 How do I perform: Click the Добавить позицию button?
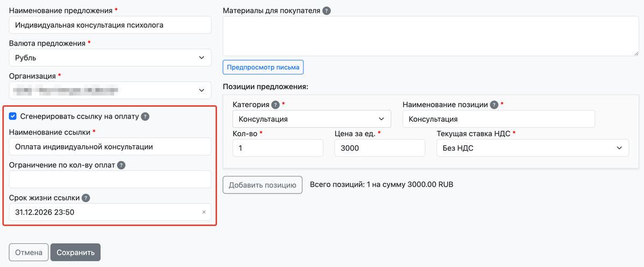click(262, 185)
